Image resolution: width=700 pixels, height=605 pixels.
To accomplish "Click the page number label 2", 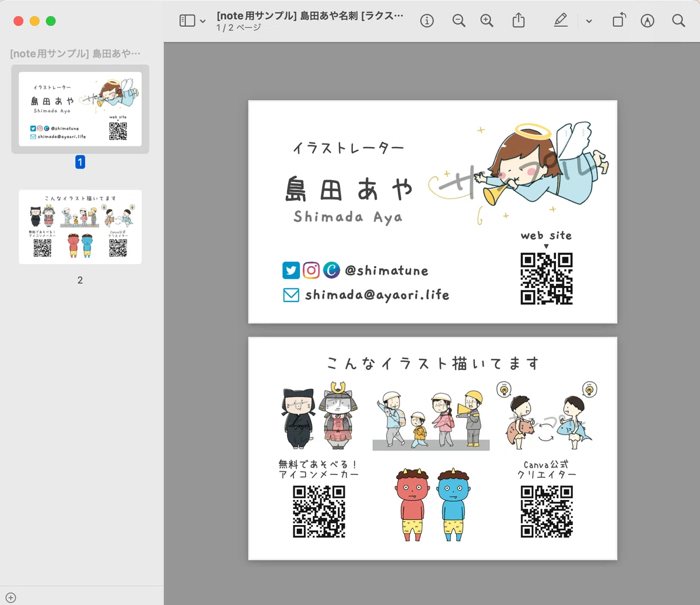I will pos(80,280).
